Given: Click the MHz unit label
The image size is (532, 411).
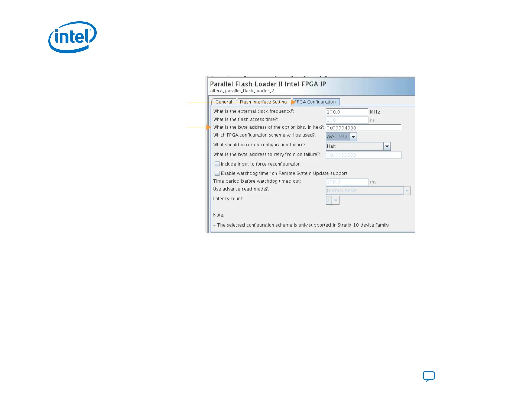Looking at the screenshot, I should coord(375,112).
